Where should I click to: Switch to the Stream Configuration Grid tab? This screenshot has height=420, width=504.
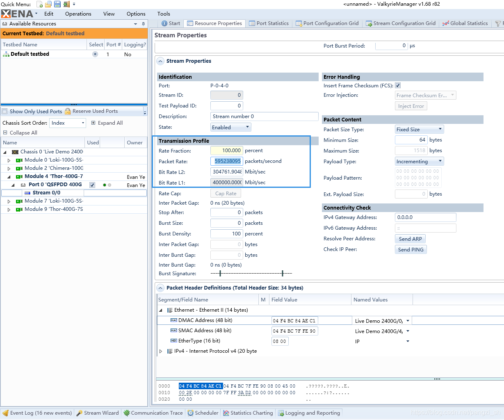pos(401,23)
